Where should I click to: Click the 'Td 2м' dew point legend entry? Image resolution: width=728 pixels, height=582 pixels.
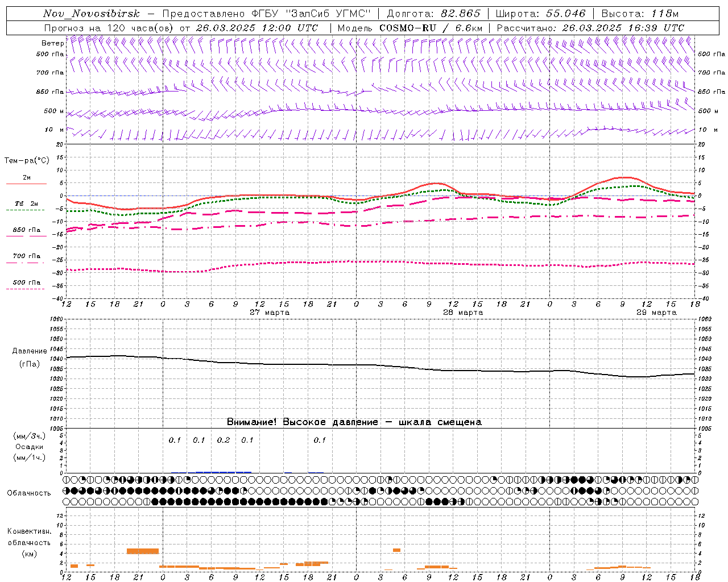click(26, 203)
